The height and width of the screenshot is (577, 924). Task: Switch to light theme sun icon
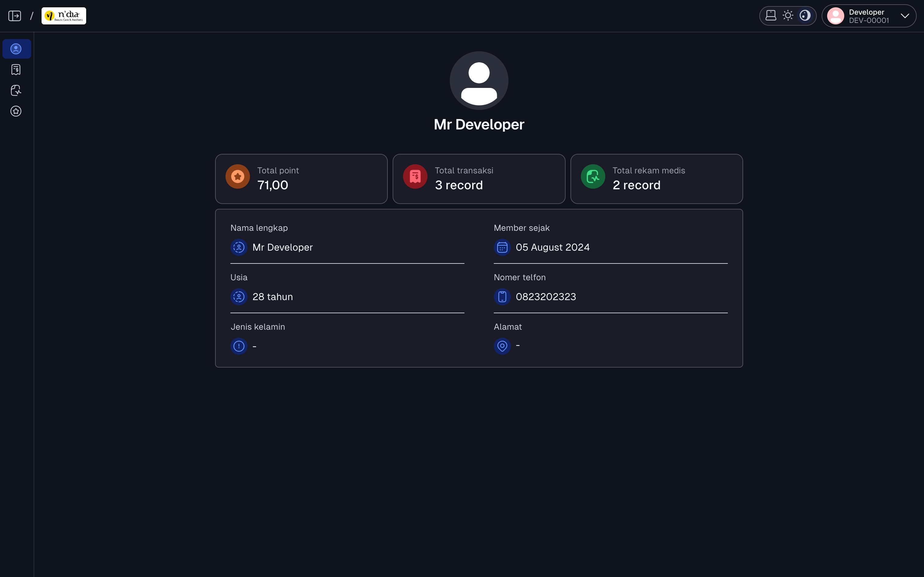[x=788, y=16]
